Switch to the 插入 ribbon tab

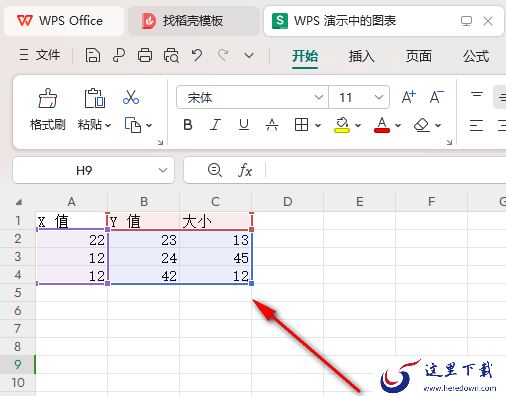(361, 56)
